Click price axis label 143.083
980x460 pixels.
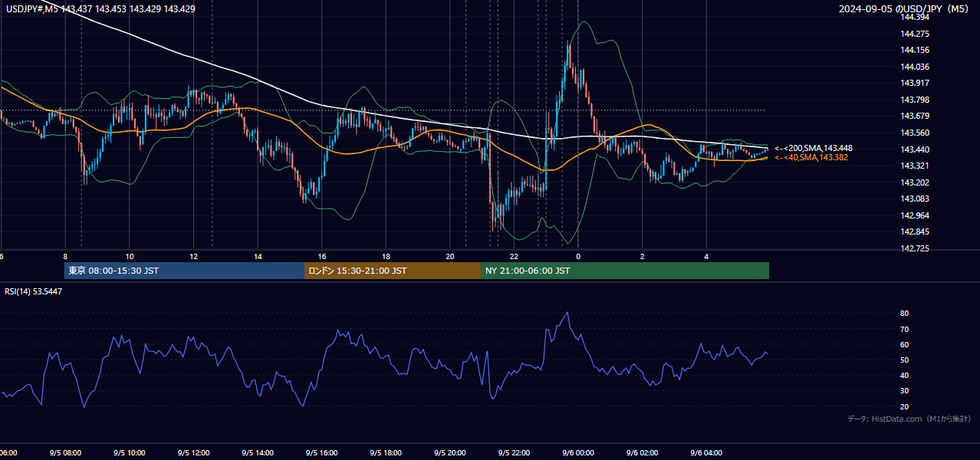tap(916, 199)
